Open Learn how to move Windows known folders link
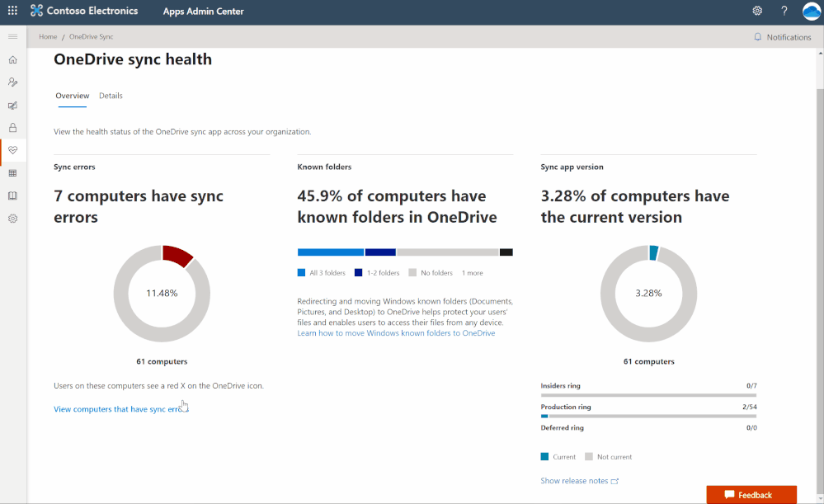This screenshot has height=504, width=824. point(396,333)
